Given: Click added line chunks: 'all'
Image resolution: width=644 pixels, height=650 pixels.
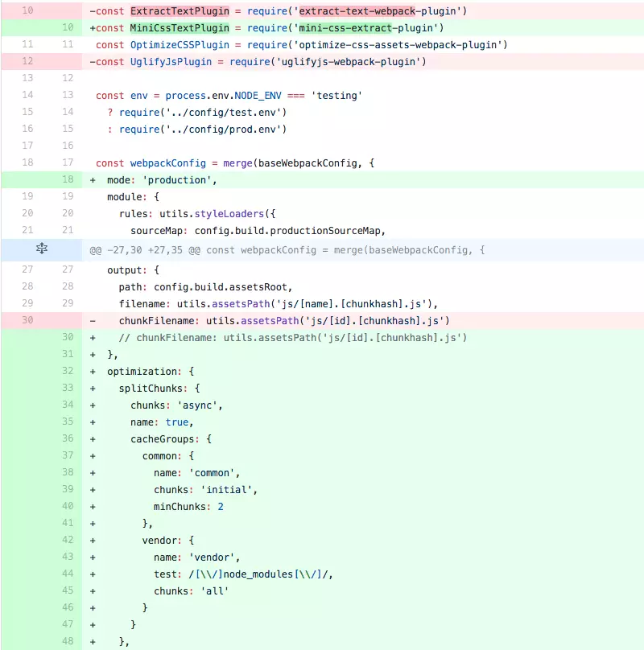Looking at the screenshot, I should [159, 591].
